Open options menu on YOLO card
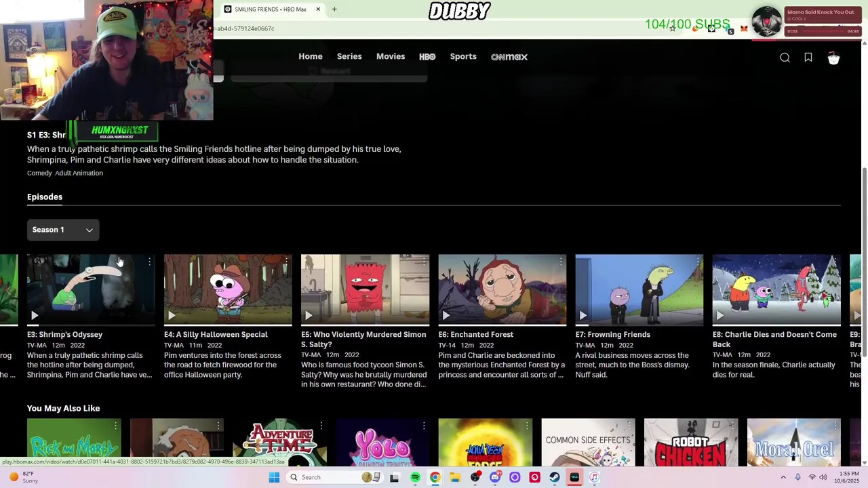 424,426
